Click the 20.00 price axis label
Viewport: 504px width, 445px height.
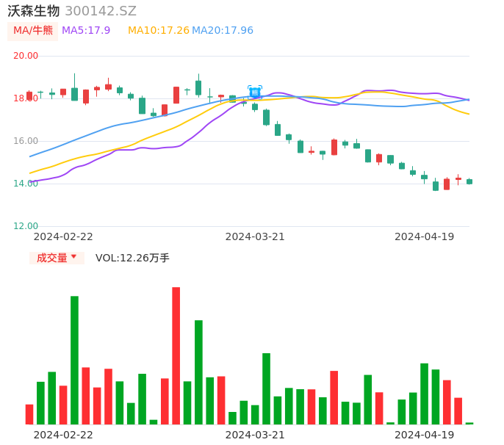pyautogui.click(x=26, y=56)
